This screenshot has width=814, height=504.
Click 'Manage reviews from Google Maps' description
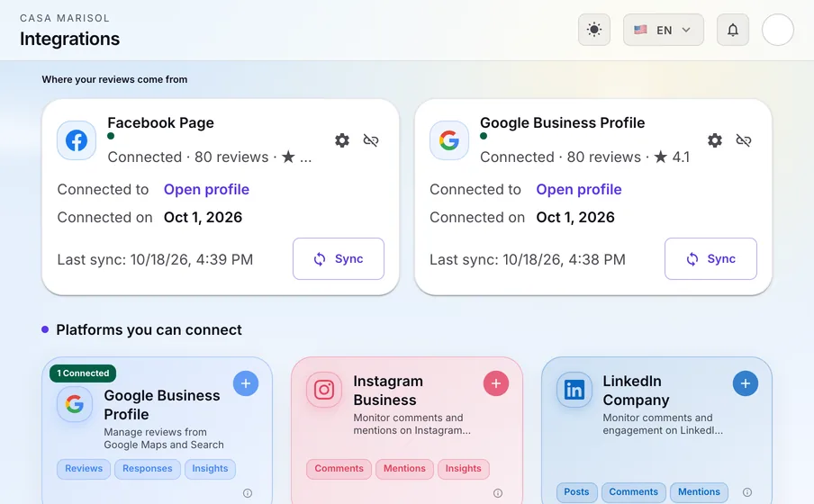pos(164,438)
